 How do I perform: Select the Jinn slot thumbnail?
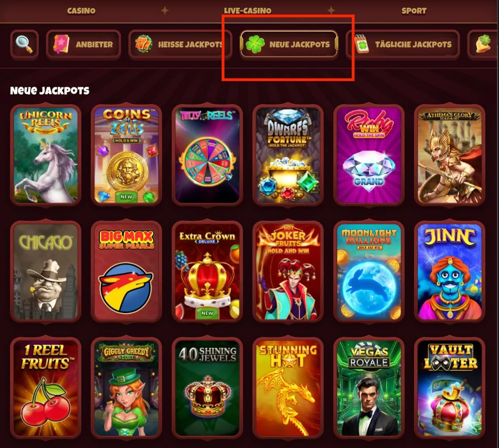450,272
